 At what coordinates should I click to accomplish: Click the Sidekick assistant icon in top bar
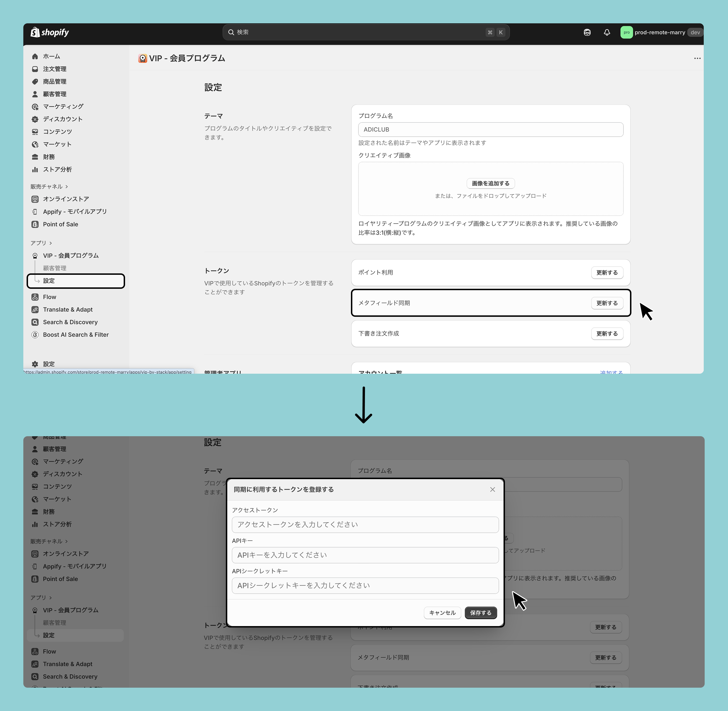point(587,32)
